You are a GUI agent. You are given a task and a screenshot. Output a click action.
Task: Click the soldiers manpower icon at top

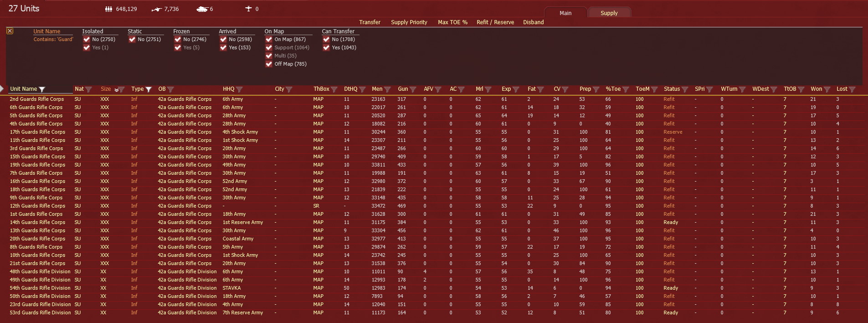(x=108, y=9)
